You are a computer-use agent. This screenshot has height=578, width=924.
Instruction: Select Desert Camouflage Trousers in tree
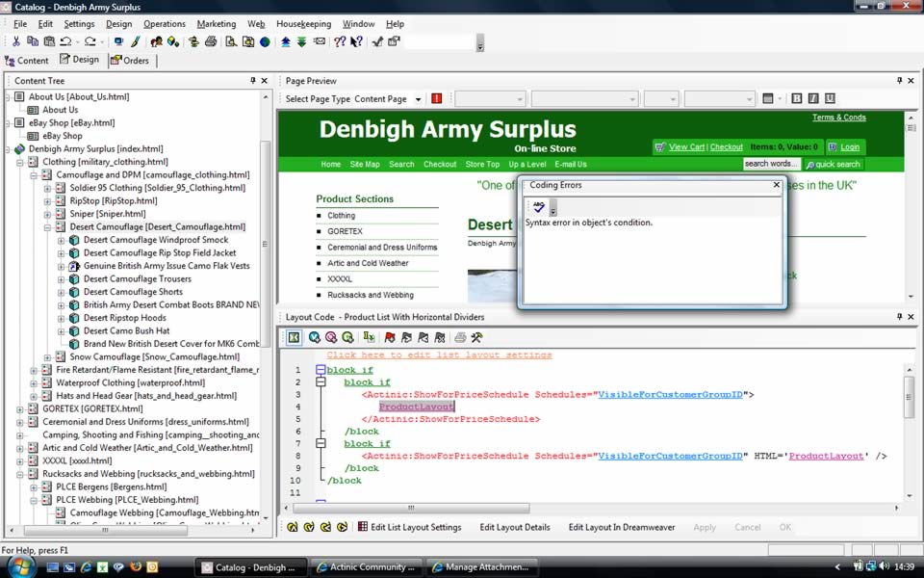[x=137, y=279]
